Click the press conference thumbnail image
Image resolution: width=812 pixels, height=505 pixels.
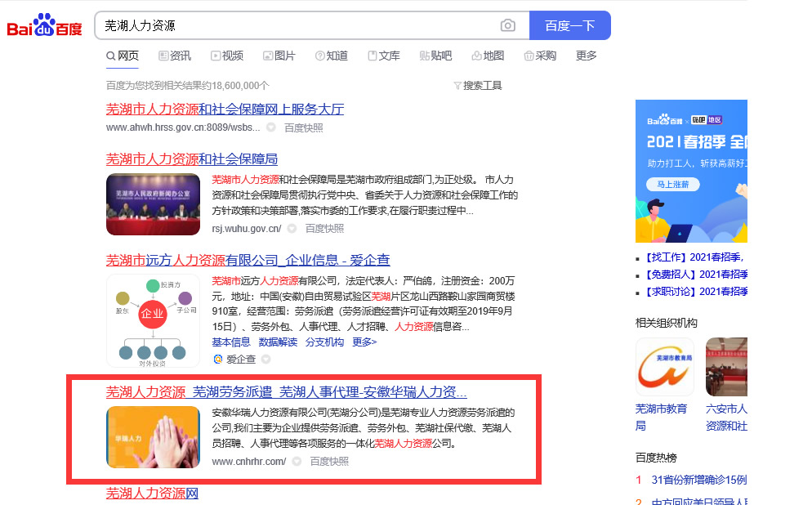click(x=153, y=204)
